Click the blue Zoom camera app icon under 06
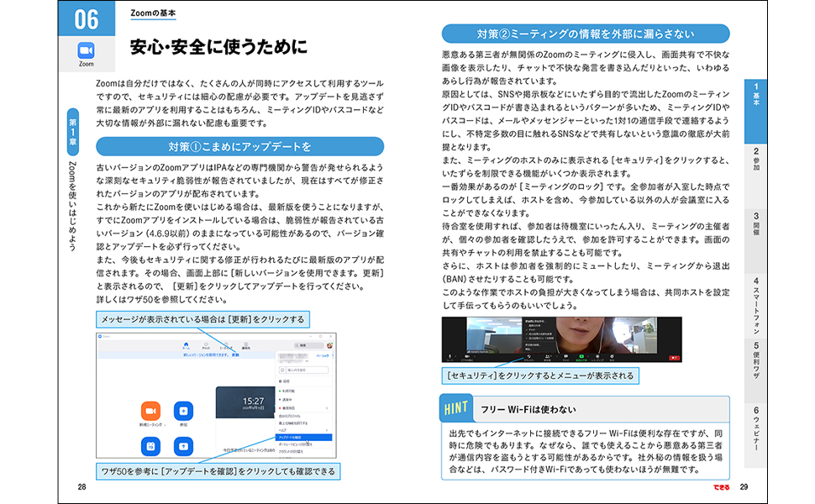The image size is (815, 504). pos(86,50)
